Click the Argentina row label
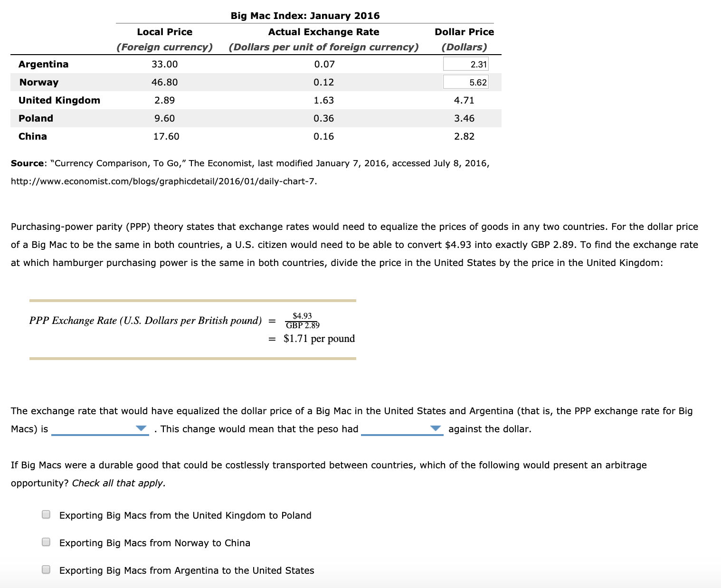Viewport: 721px width, 588px height. coord(43,64)
